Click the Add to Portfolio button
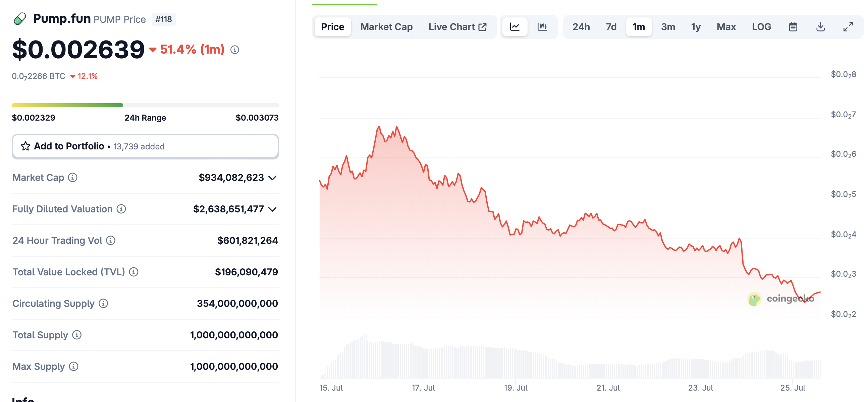 (145, 146)
